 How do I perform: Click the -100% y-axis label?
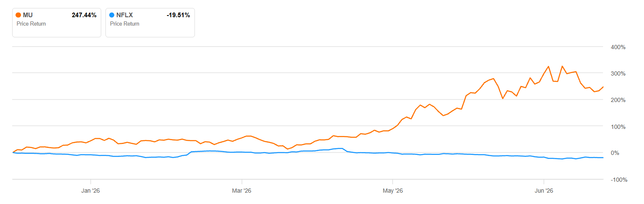point(617,180)
